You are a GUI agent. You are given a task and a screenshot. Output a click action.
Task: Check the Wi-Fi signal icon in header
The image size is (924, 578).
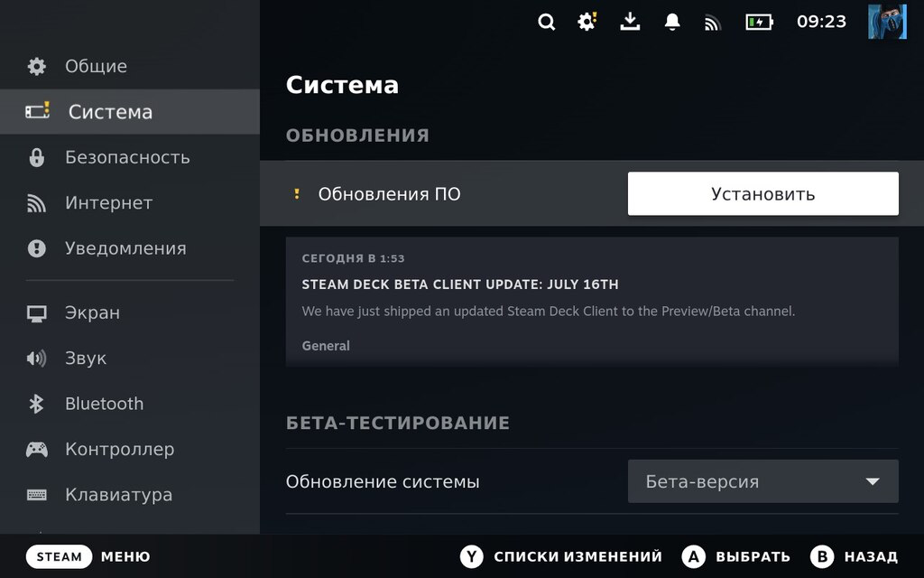[713, 23]
